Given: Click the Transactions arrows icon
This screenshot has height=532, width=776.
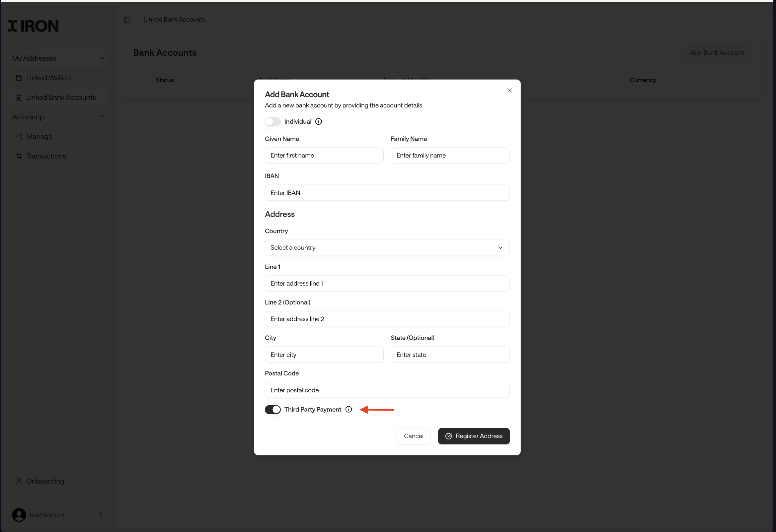Looking at the screenshot, I should [x=19, y=156].
